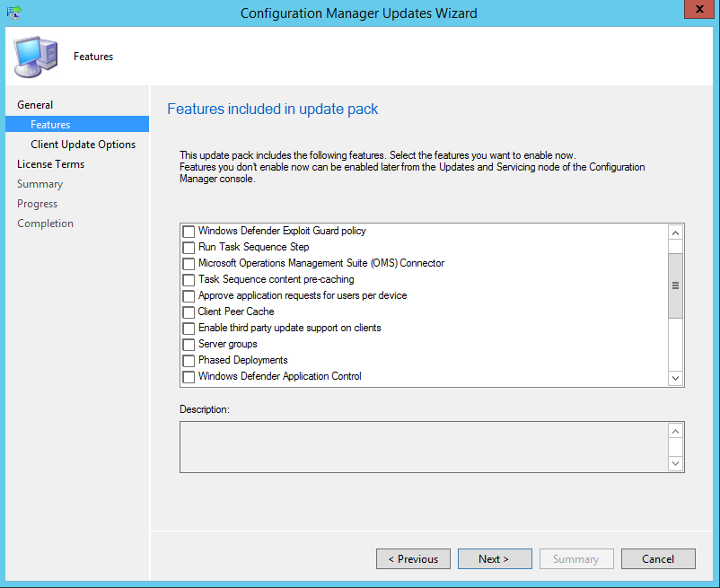Check the Run Task Sequence Step feature
The height and width of the screenshot is (588, 720).
189,248
